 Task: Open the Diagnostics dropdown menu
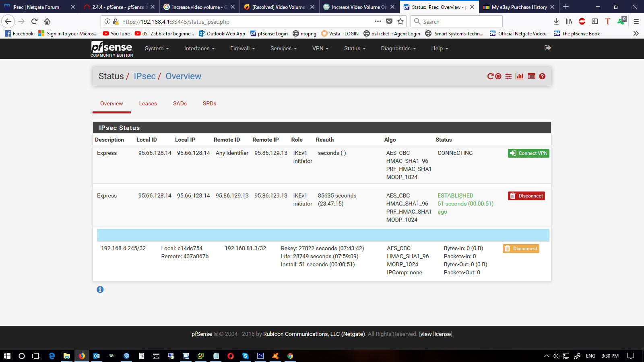(398, 48)
